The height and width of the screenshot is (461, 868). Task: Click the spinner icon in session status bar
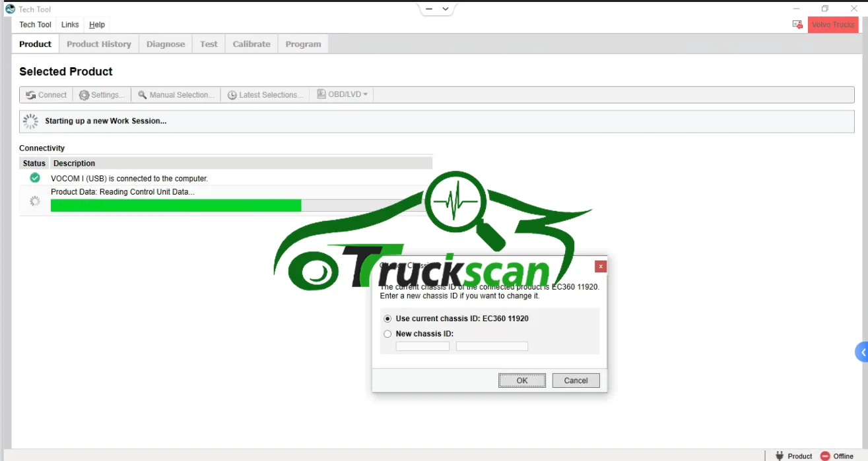click(x=31, y=121)
